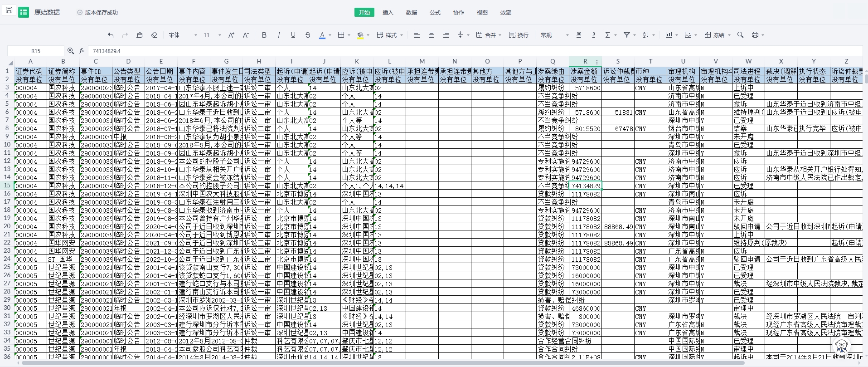Expand the fill color dropdown arrow
The height and width of the screenshot is (367, 868).
tap(368, 35)
